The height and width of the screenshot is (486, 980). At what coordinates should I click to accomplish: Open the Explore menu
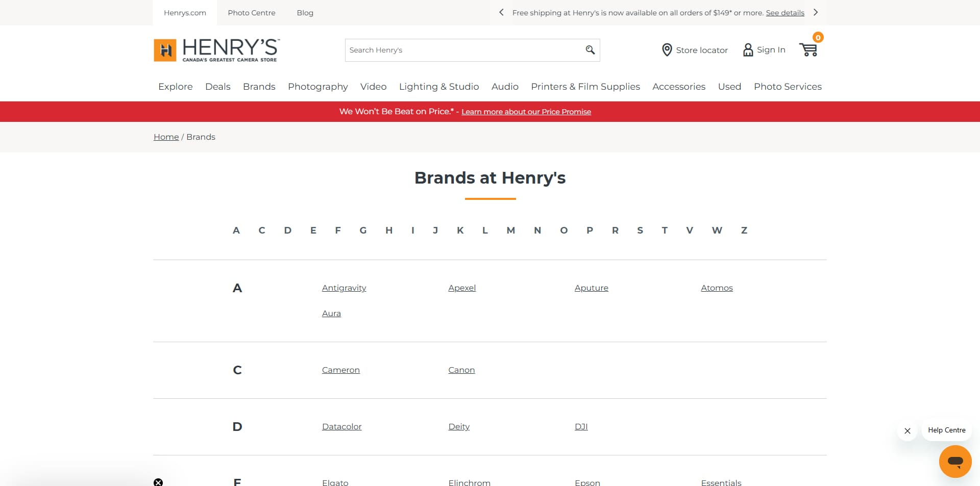click(x=176, y=87)
